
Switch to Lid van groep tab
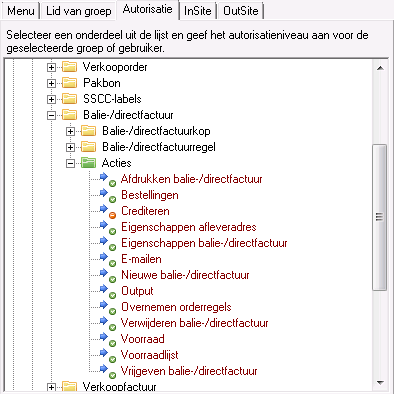[79, 11]
